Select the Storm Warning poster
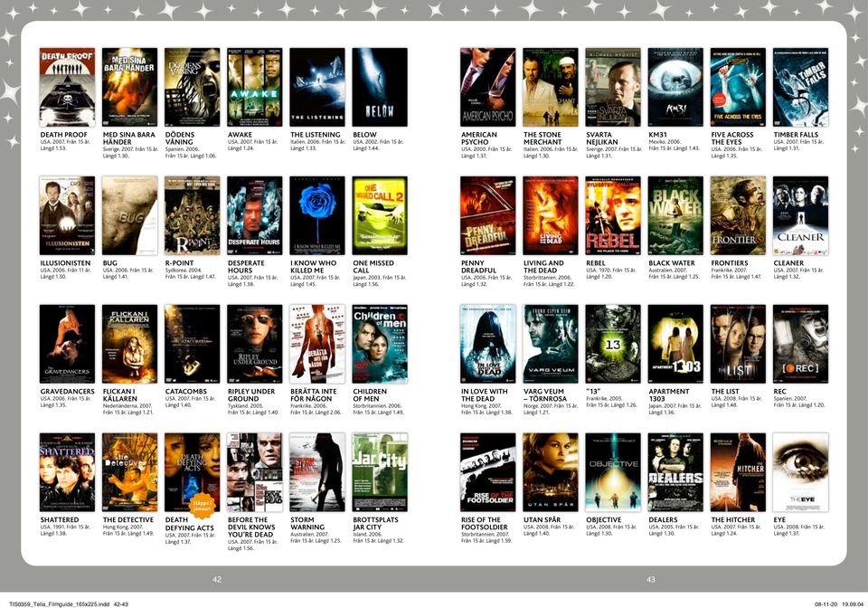868x608 pixels. [317, 472]
